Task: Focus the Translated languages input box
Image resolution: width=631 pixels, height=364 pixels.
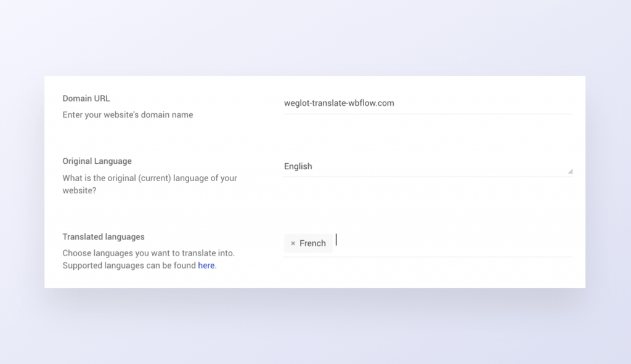Action: (450, 243)
